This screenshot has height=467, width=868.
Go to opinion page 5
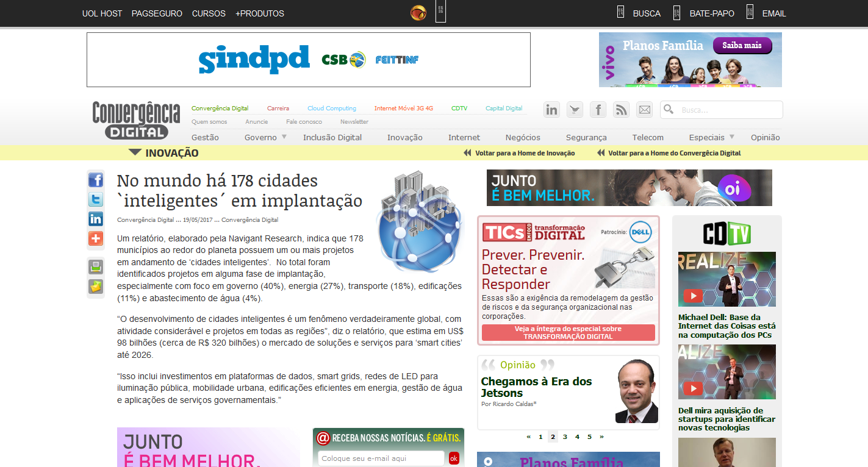pyautogui.click(x=589, y=437)
